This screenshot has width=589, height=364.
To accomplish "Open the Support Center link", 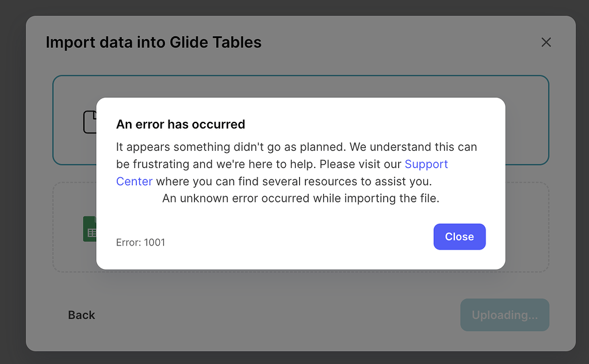I will pyautogui.click(x=426, y=164).
